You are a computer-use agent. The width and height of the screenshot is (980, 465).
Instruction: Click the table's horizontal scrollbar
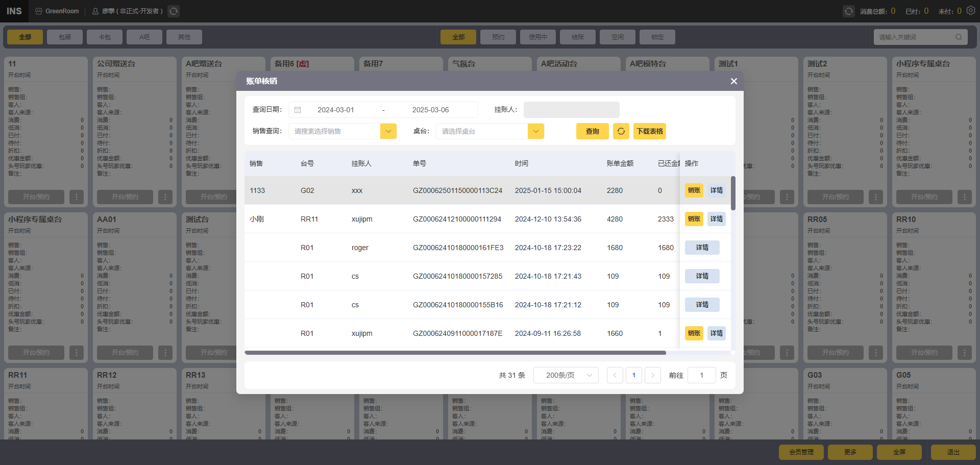tap(455, 353)
